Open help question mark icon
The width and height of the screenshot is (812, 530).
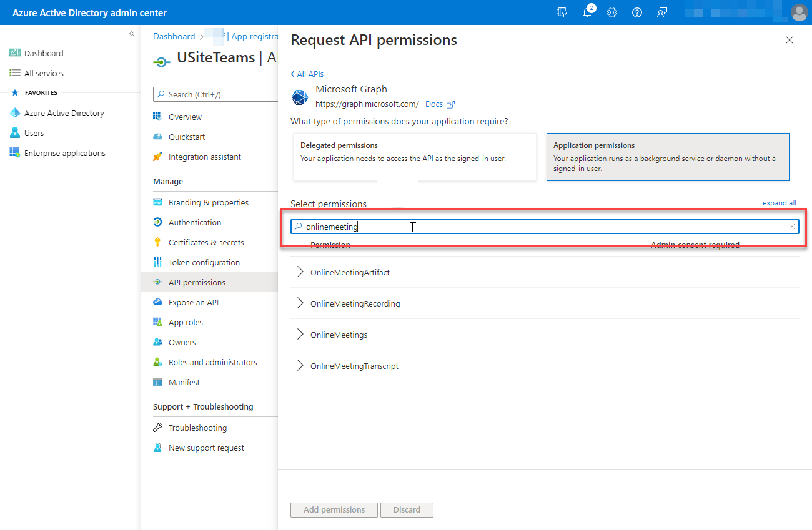tap(637, 12)
